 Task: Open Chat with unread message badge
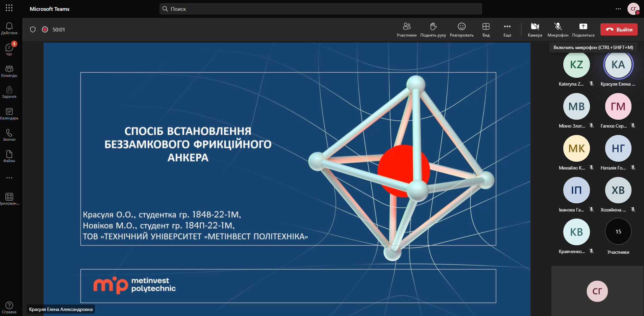[9, 49]
